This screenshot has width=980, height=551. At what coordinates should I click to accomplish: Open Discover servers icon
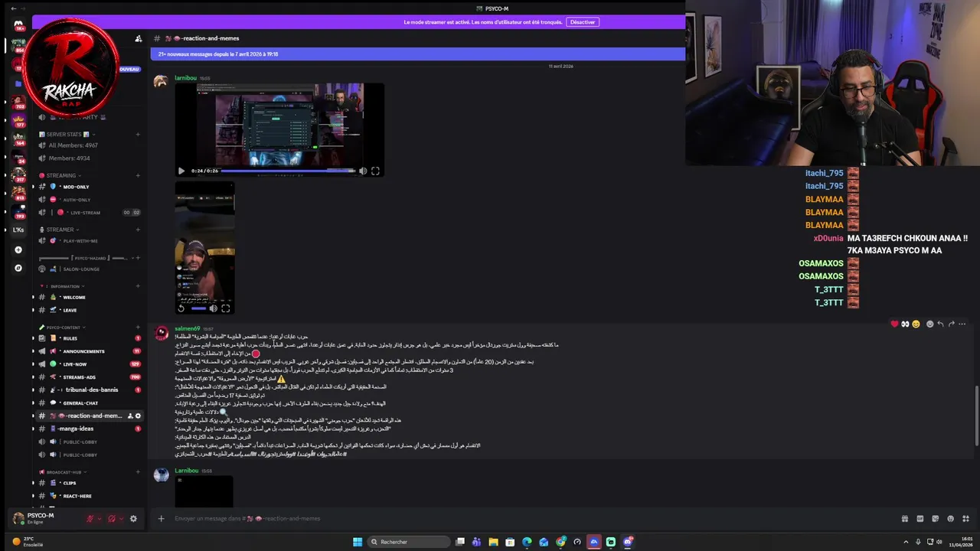coord(18,268)
